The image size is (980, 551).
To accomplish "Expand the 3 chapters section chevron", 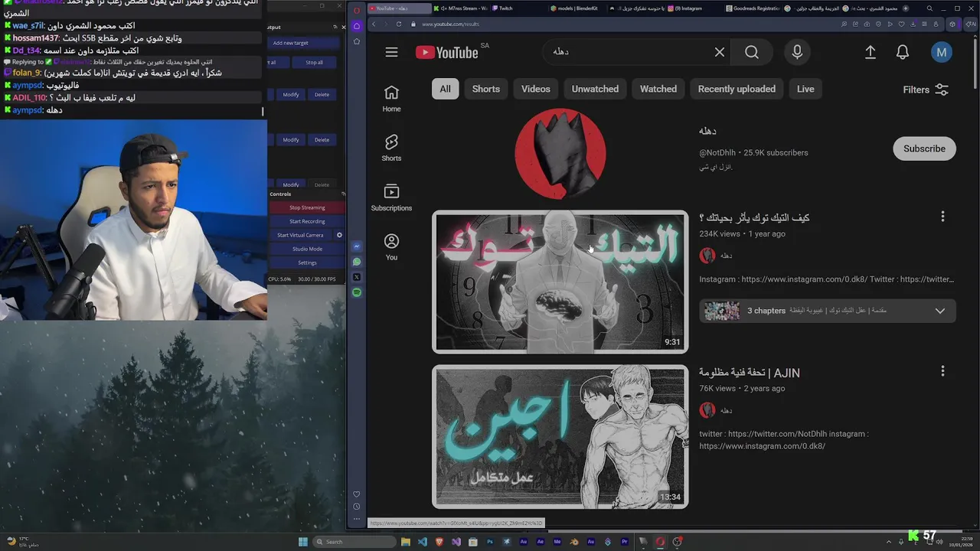I will point(940,311).
